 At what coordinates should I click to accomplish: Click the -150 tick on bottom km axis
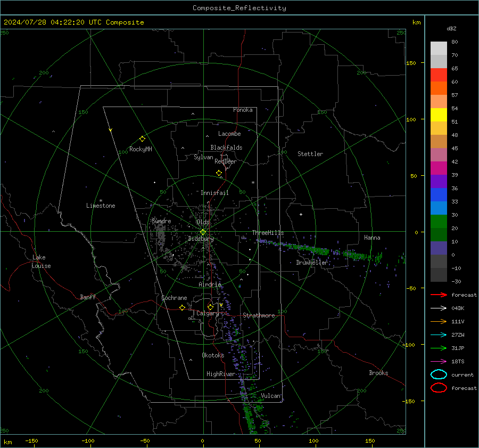pos(31,441)
